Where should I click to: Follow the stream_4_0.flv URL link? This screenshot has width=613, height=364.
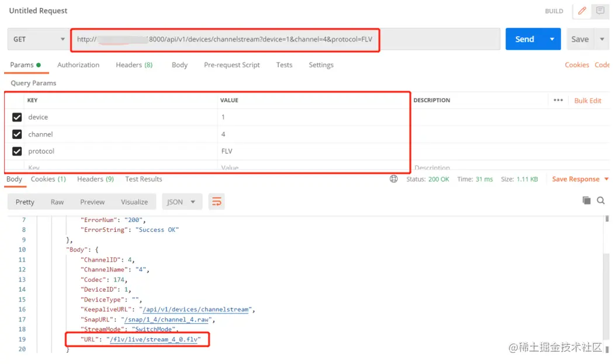[x=154, y=339]
